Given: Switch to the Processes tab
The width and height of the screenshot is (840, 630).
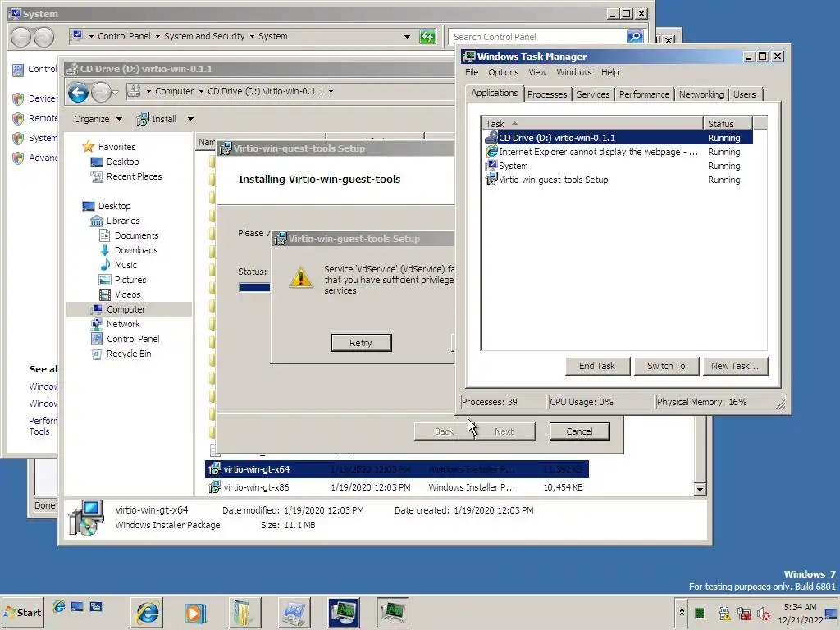Looking at the screenshot, I should point(547,94).
